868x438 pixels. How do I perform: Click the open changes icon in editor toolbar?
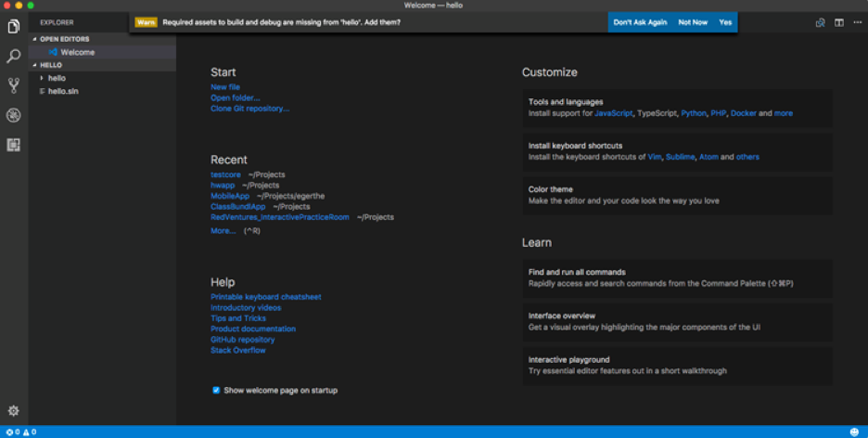(821, 22)
